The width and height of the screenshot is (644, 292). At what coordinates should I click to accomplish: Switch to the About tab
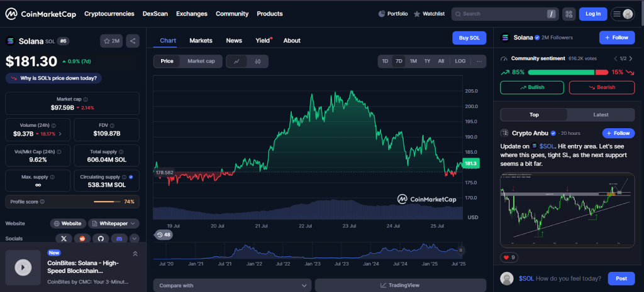pyautogui.click(x=292, y=41)
